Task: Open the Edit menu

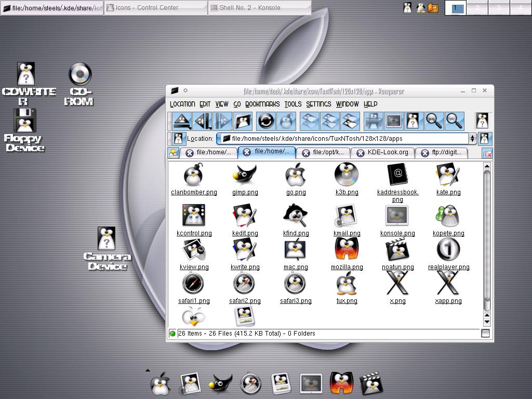Action: click(x=205, y=104)
